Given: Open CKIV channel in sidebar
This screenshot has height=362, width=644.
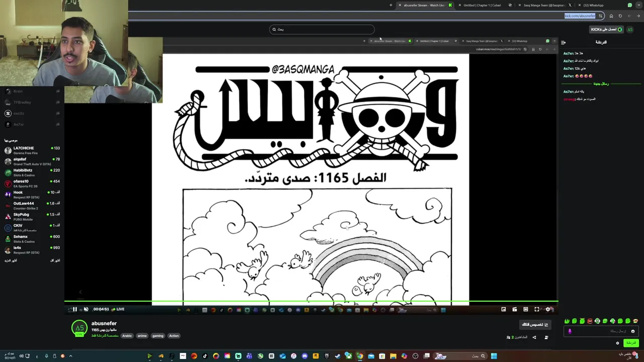Looking at the screenshot, I should [32, 228].
